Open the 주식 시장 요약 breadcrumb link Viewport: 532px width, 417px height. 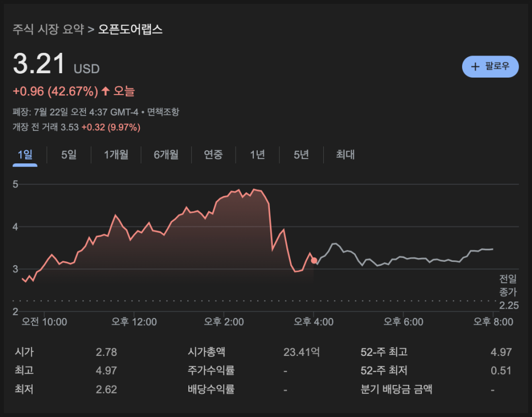point(48,29)
